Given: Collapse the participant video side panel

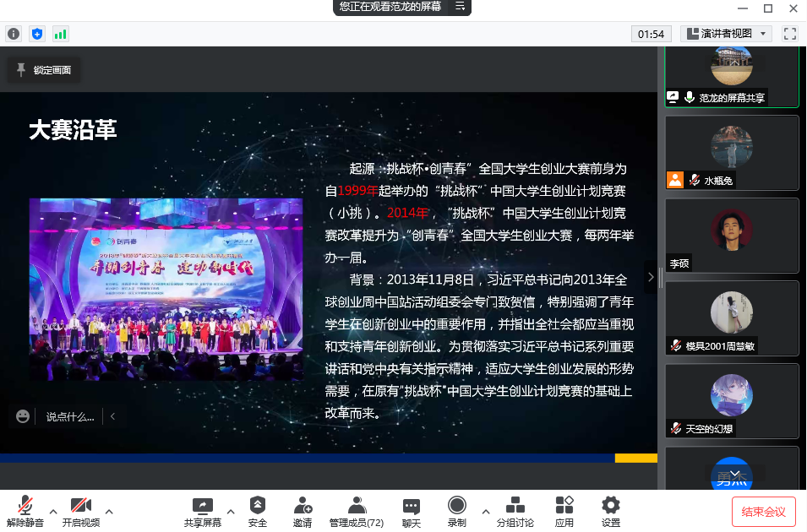Looking at the screenshot, I should click(650, 276).
